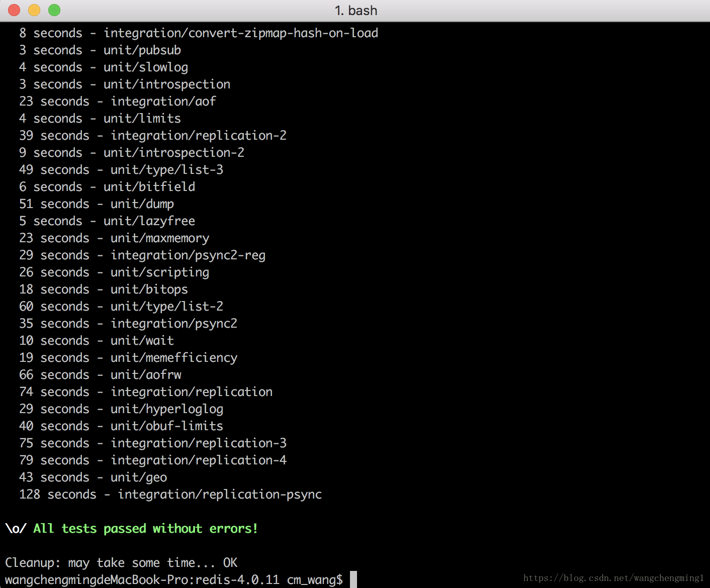Click the 'unit/wait' test line

97,341
